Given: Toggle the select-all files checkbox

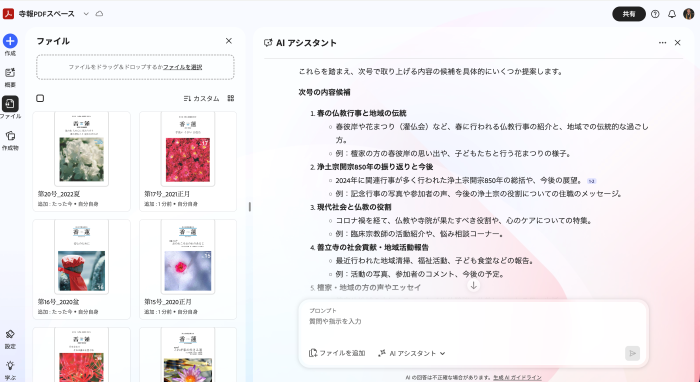Looking at the screenshot, I should pos(40,98).
